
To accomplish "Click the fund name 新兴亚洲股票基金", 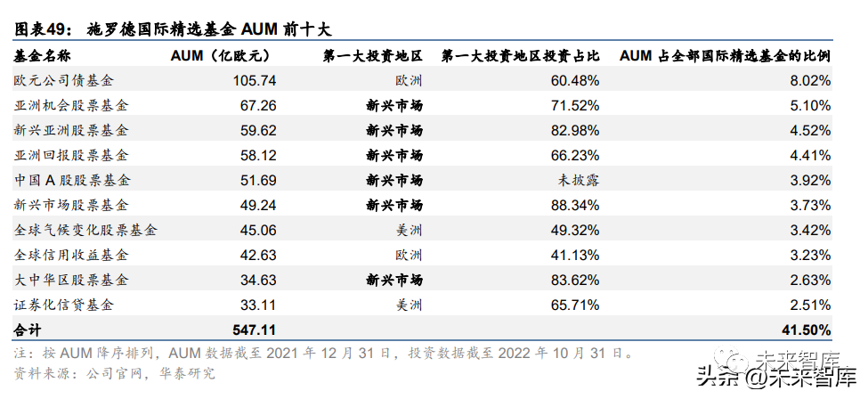I will pyautogui.click(x=71, y=130).
